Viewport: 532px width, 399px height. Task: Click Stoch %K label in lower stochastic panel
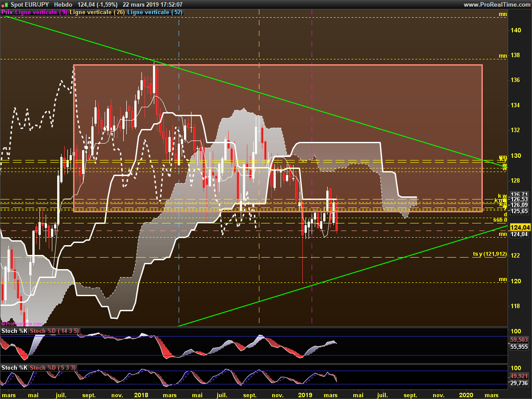click(14, 368)
